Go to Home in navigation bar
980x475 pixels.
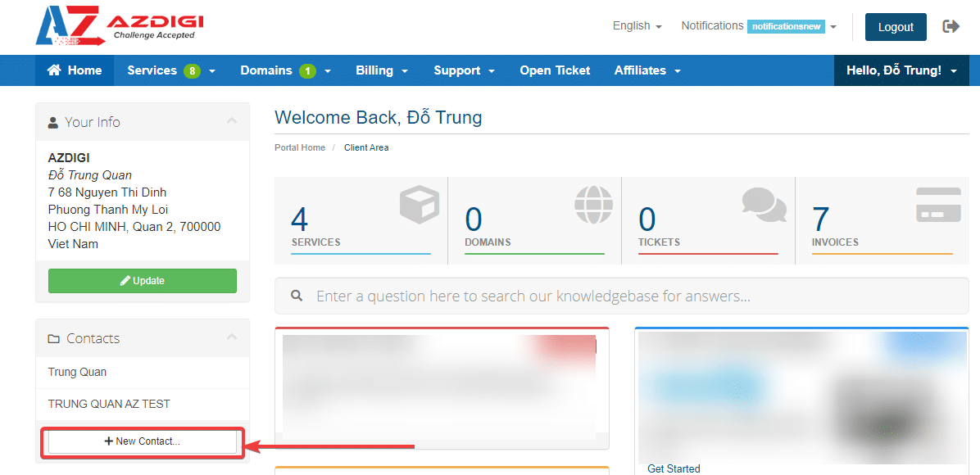75,70
